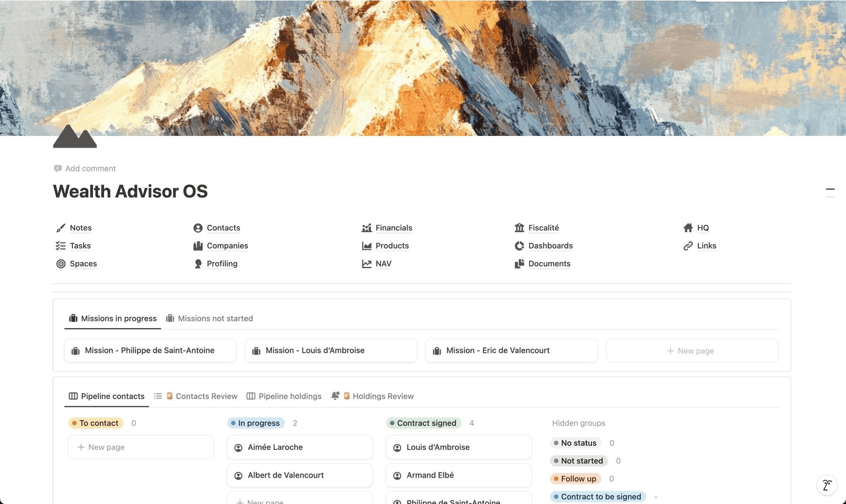846x504 pixels.
Task: Click the Spaces target icon
Action: tap(61, 264)
